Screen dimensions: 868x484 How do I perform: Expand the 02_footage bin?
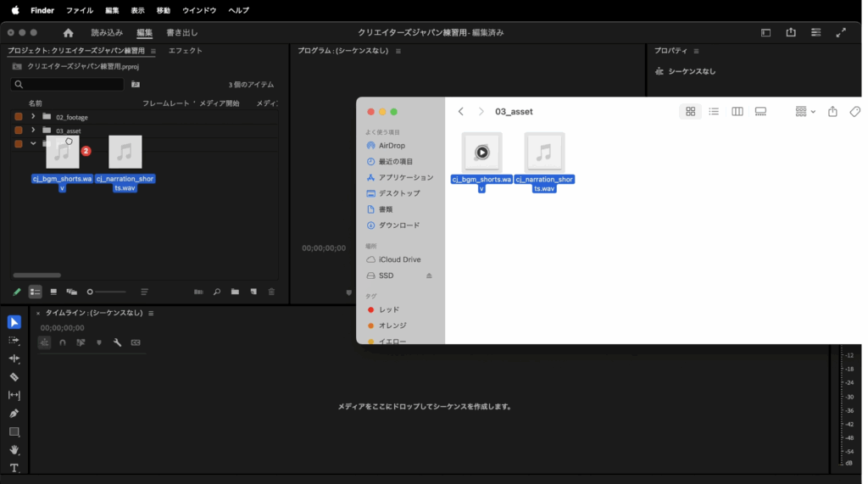coord(33,117)
